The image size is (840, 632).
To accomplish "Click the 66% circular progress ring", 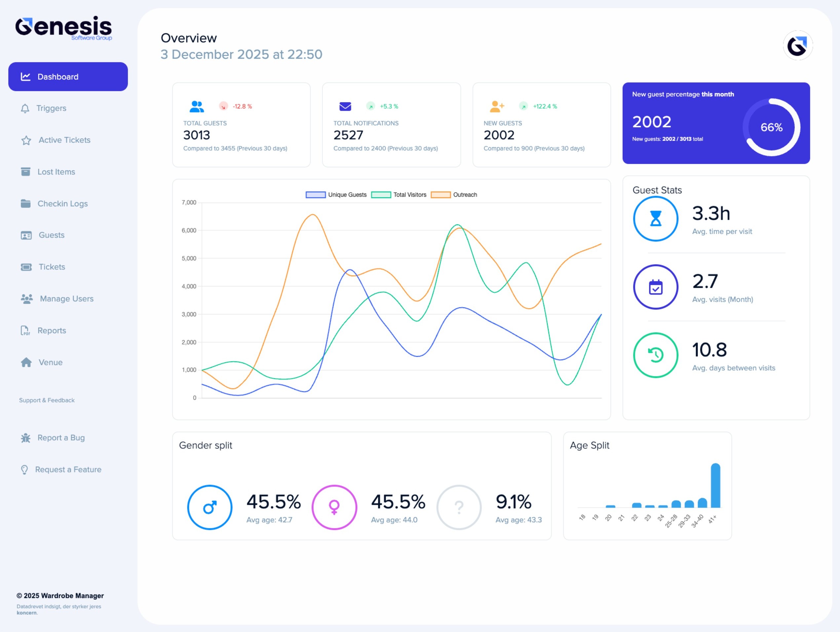I will (771, 127).
